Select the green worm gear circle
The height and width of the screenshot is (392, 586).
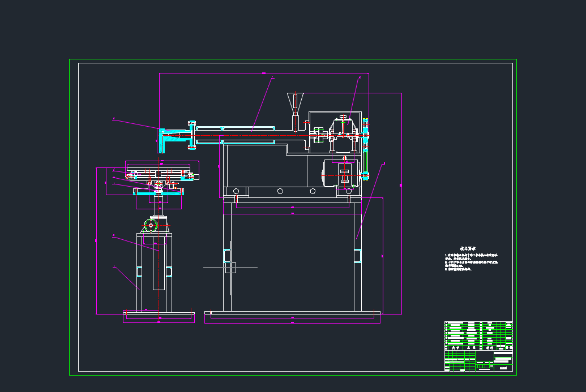[151, 225]
